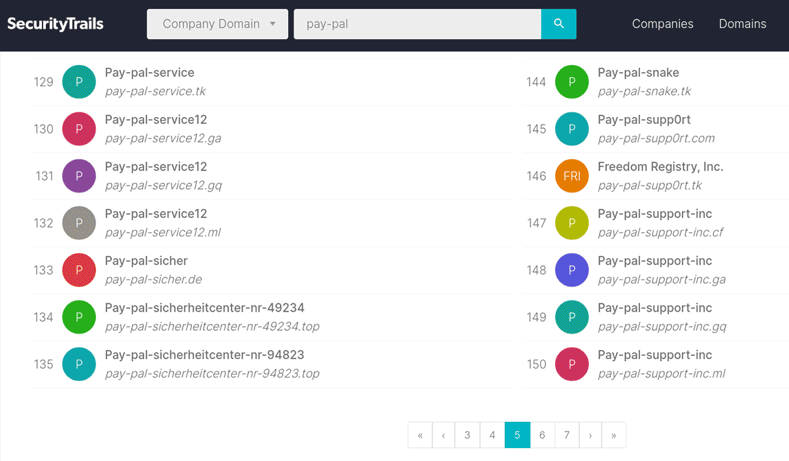Click Pay-pal-sicherheitcenter-nr-49234 name
Image resolution: width=789 pixels, height=461 pixels.
204,308
